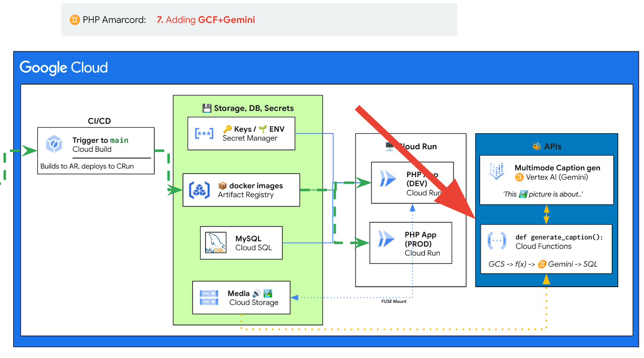The image size is (644, 358).
Task: Click the '7. Adding GCF+Gemini' title
Action: coord(206,20)
